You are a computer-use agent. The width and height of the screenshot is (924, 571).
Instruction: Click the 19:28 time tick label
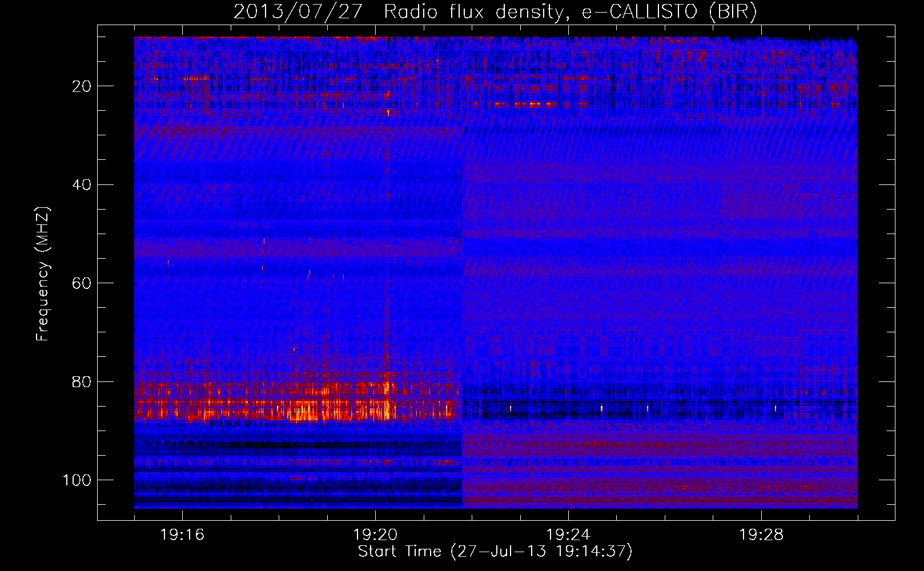pyautogui.click(x=761, y=535)
